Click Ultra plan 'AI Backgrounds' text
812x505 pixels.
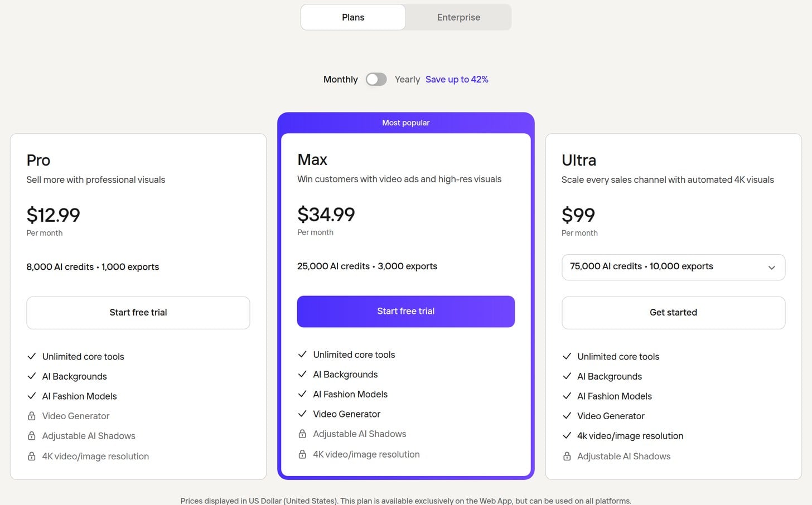(610, 376)
